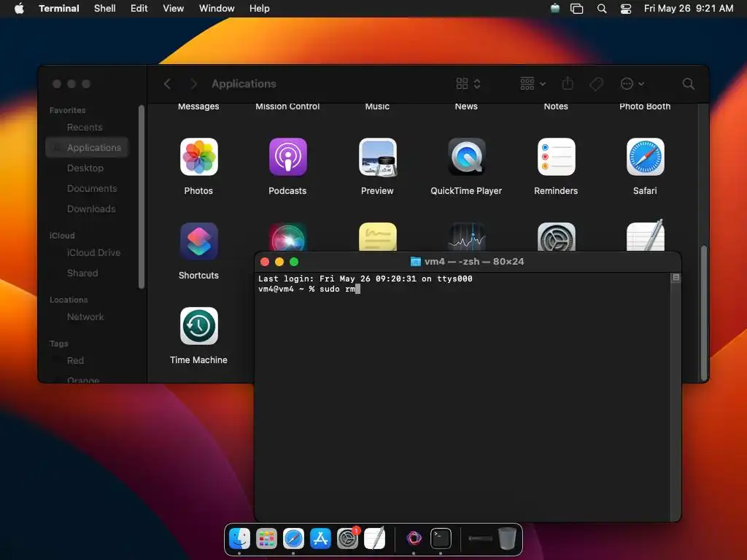Go forward in the Finder window
This screenshot has width=747, height=560.
point(193,84)
